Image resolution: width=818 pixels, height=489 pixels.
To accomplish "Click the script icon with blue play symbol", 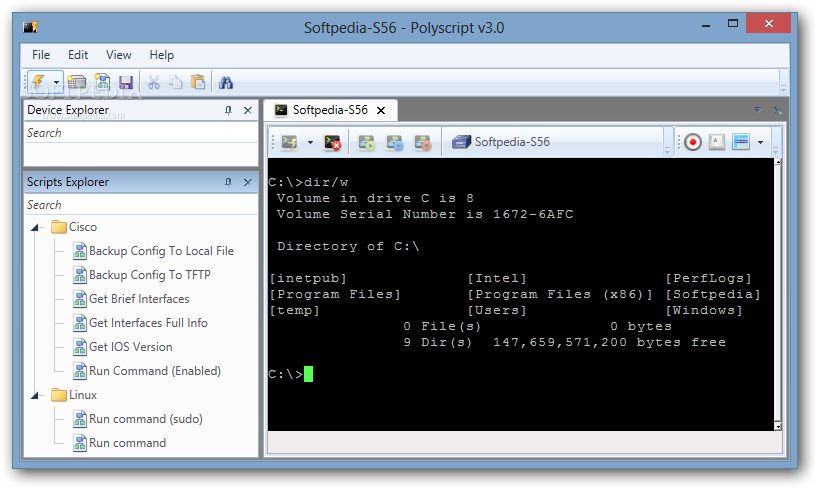I will tap(395, 142).
